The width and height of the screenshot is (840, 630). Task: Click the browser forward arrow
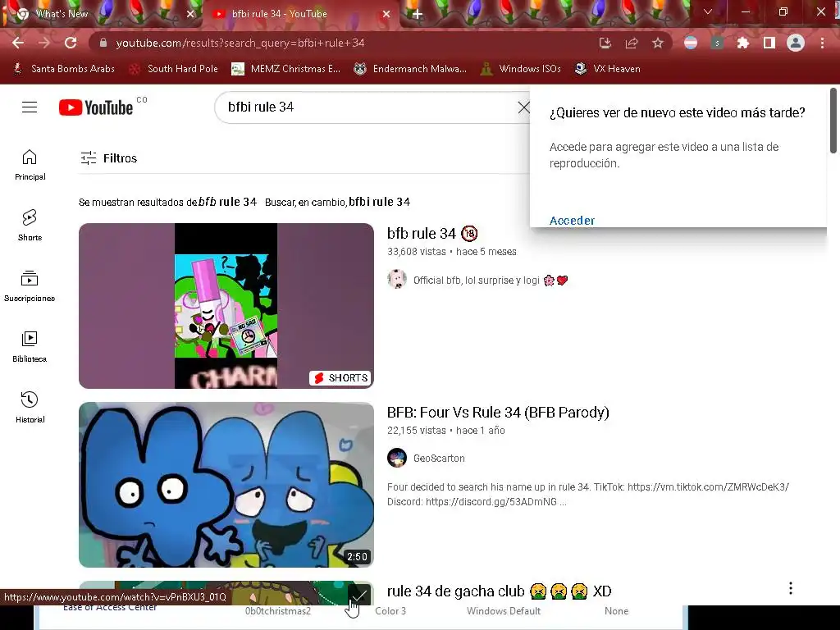pos(44,43)
